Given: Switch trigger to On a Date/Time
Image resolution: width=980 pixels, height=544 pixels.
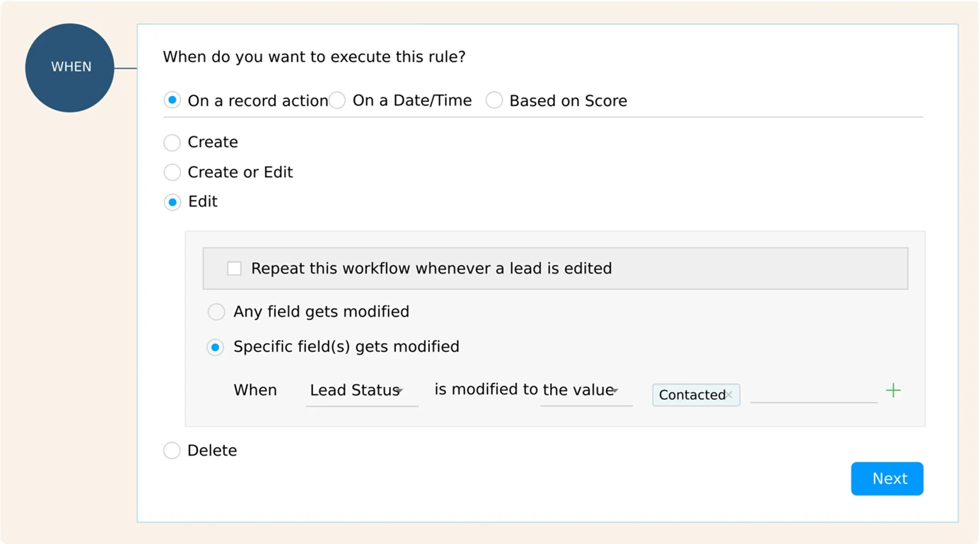Looking at the screenshot, I should click(337, 100).
